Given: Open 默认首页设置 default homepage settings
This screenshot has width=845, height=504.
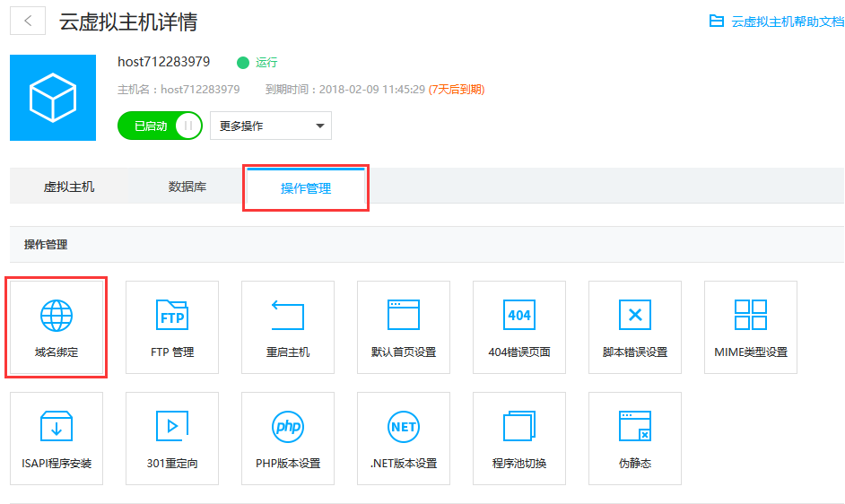Looking at the screenshot, I should pos(404,317).
